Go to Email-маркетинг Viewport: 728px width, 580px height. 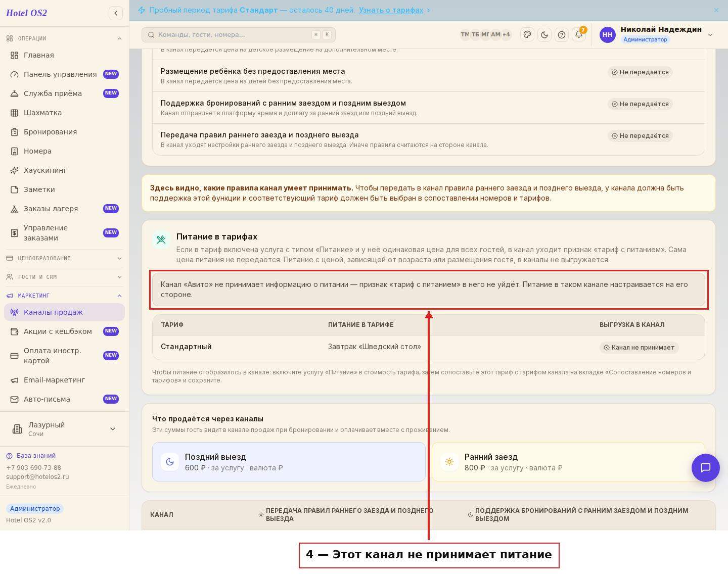click(x=64, y=380)
